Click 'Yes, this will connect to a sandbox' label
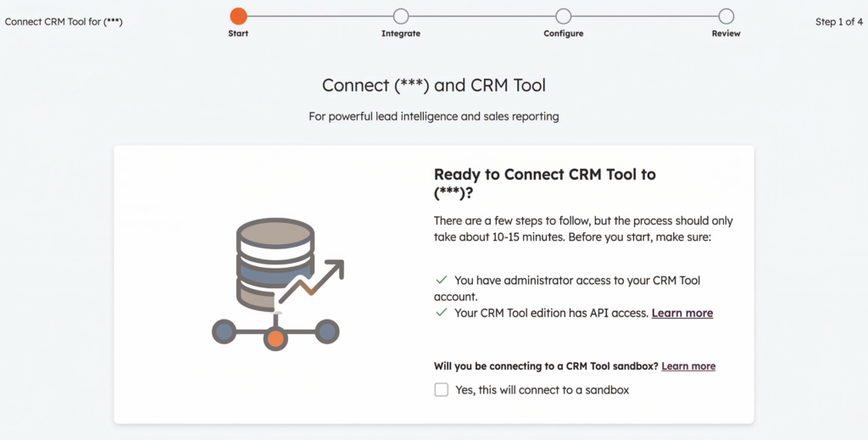 pyautogui.click(x=542, y=390)
